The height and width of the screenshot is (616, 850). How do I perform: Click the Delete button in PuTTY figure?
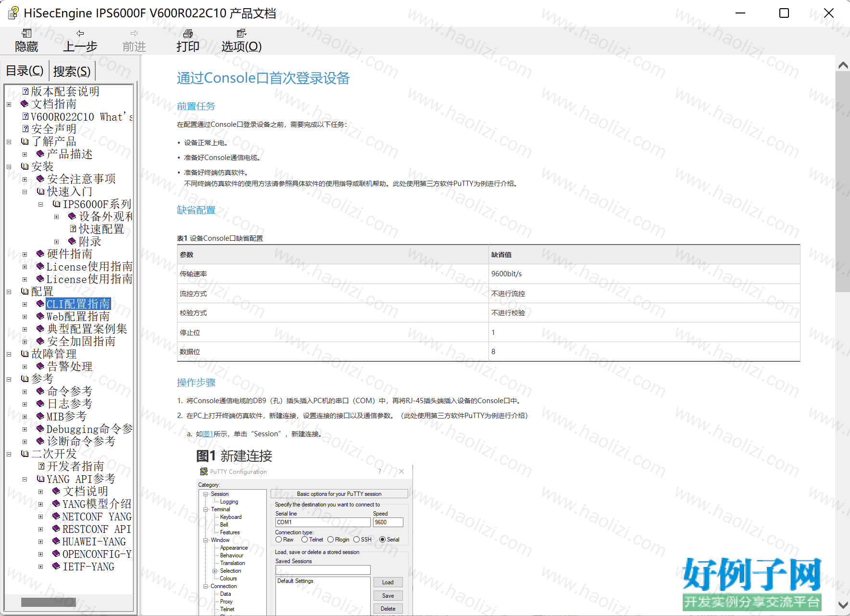pyautogui.click(x=388, y=609)
